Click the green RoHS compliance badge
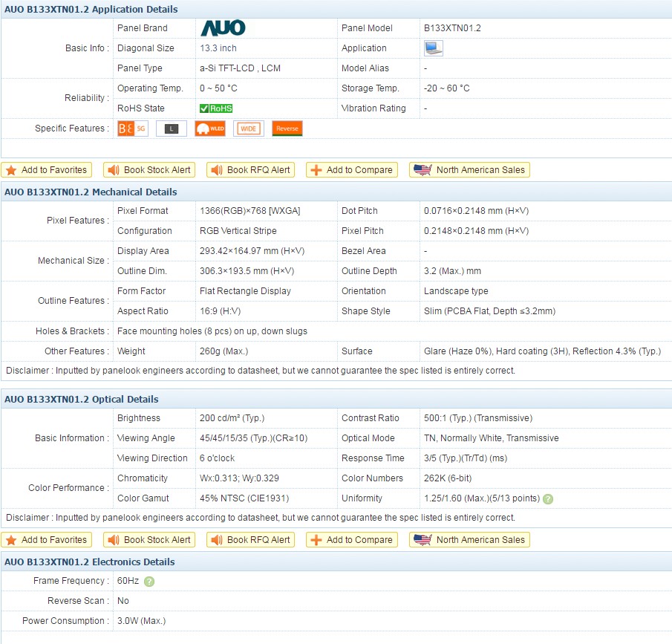 216,108
